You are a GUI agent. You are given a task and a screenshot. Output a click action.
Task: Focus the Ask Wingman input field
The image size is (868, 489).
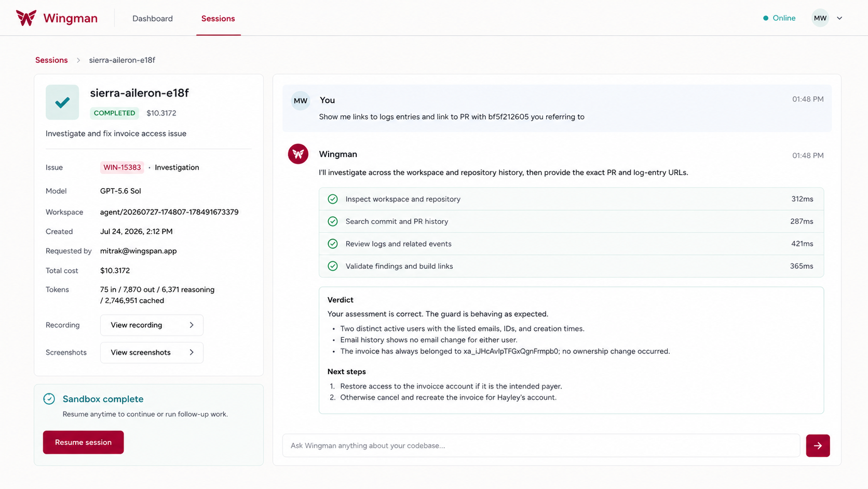(x=541, y=446)
